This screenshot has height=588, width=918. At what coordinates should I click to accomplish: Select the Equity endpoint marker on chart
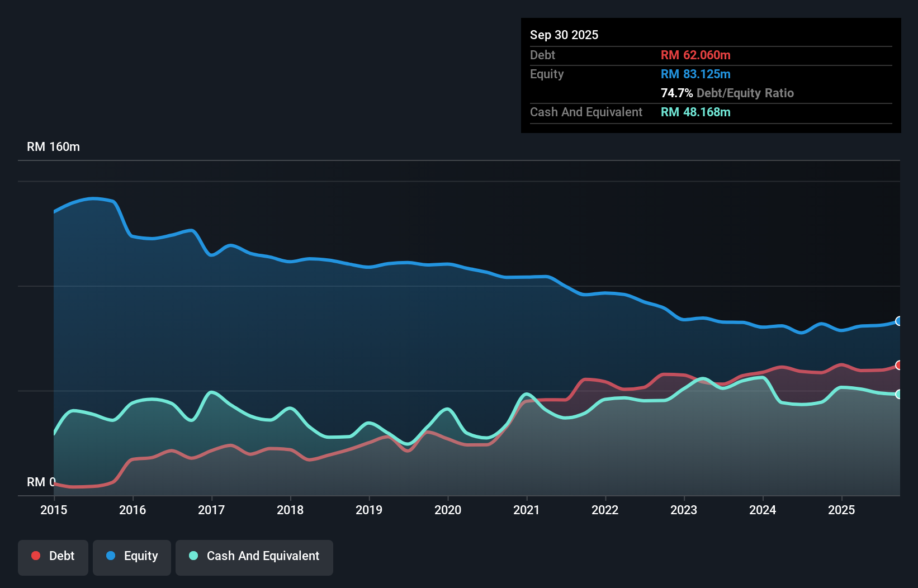(x=899, y=321)
